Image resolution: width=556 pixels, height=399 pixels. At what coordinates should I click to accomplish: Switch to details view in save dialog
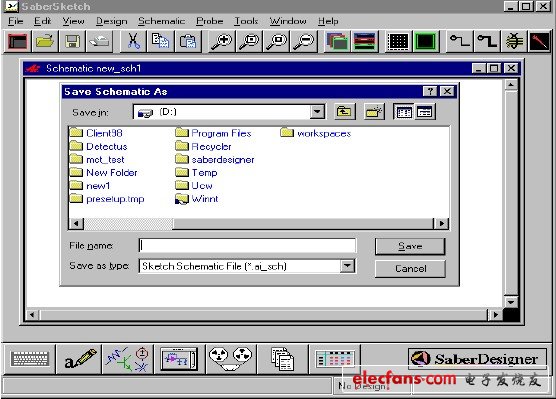425,112
